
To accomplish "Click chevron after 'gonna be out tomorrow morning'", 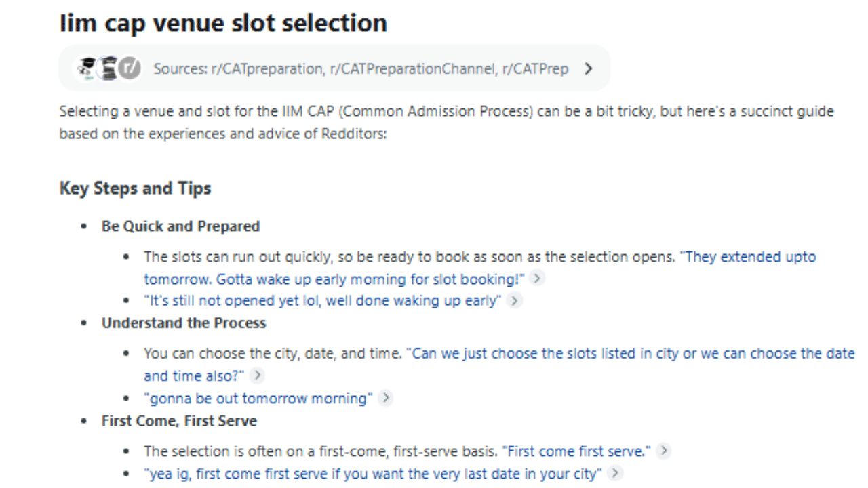I will pyautogui.click(x=385, y=398).
